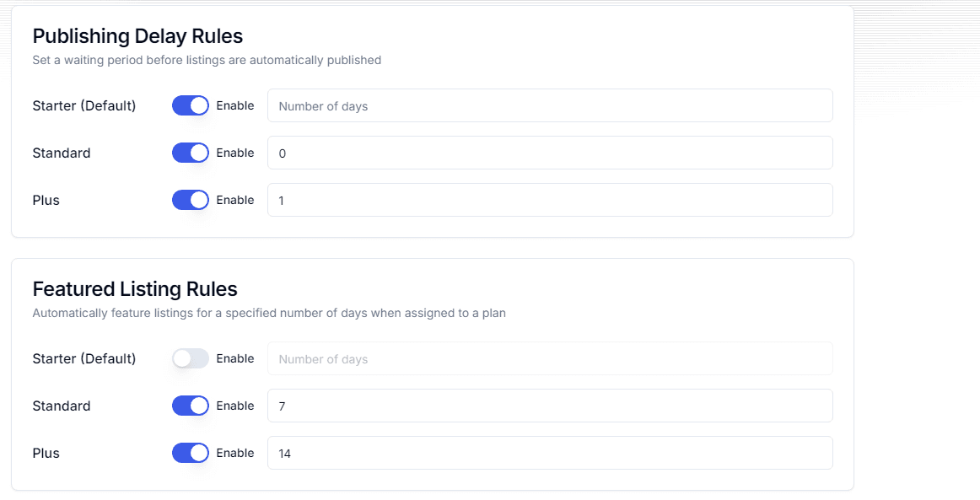Click the Featured Listing Rules heading
The width and height of the screenshot is (980, 500).
click(135, 288)
